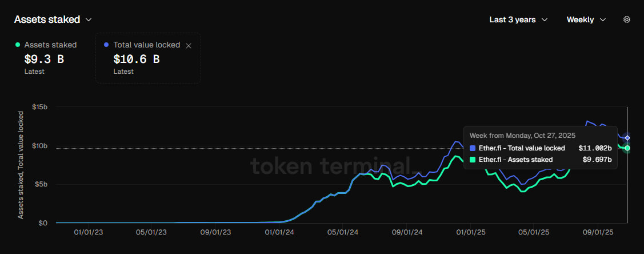Open the Weekly interval text dropdown

coord(580,19)
